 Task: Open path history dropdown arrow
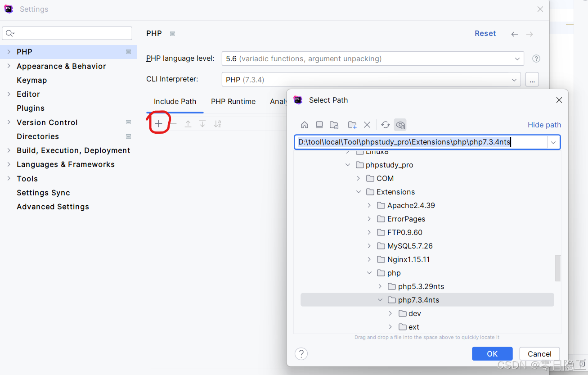tap(553, 142)
